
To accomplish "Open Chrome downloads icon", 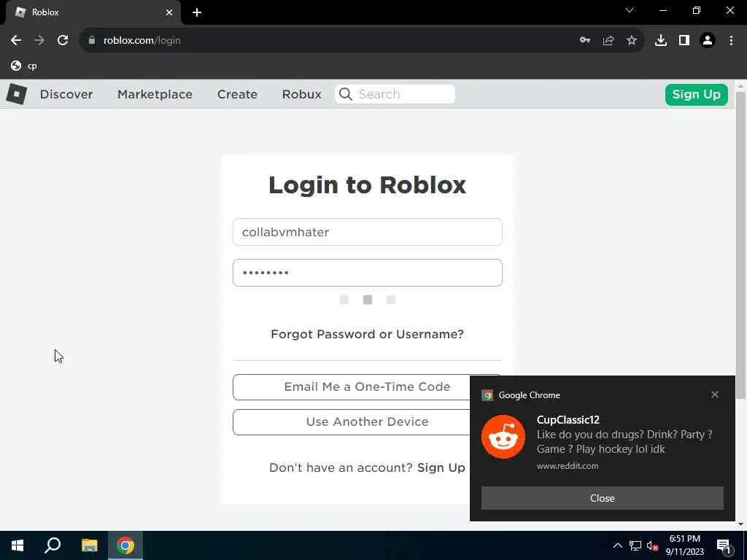I will [x=661, y=41].
